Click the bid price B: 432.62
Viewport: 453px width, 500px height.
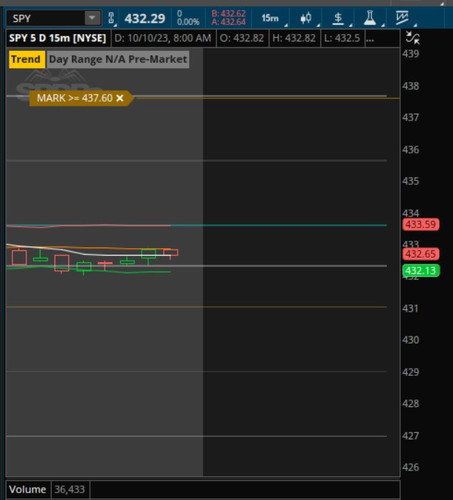click(x=229, y=14)
